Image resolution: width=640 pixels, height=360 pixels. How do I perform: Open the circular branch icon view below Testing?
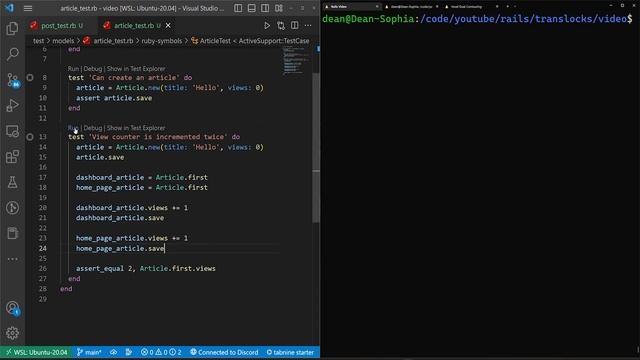point(12,208)
